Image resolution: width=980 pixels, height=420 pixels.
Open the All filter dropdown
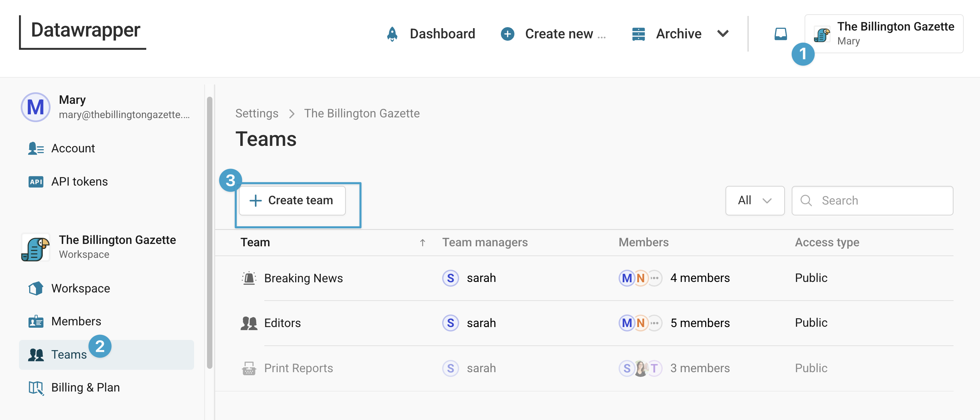coord(754,201)
